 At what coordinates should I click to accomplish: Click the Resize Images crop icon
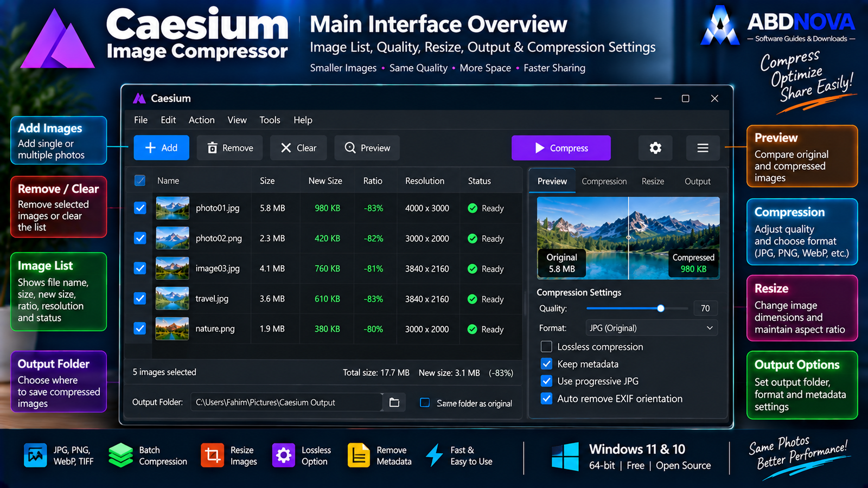pyautogui.click(x=212, y=455)
